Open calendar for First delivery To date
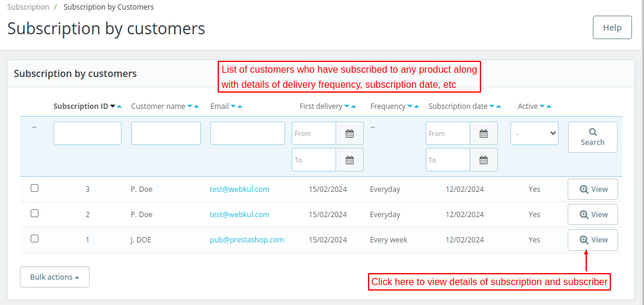Image resolution: width=644 pixels, height=305 pixels. pos(349,160)
